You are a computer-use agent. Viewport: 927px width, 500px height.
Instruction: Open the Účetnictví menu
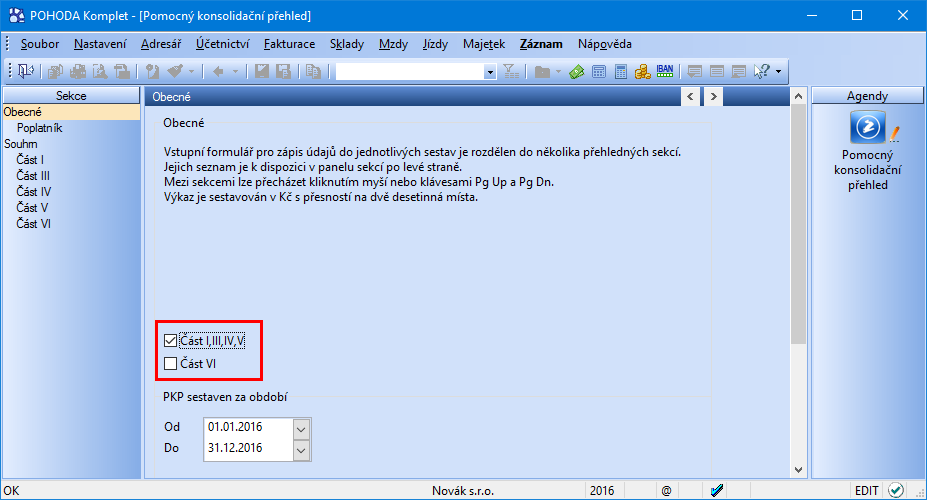222,44
